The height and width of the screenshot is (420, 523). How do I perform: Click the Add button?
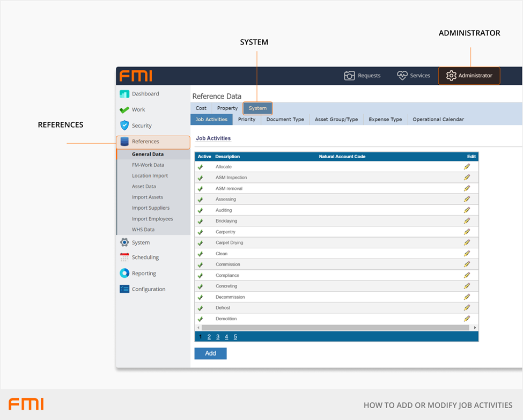pos(210,353)
